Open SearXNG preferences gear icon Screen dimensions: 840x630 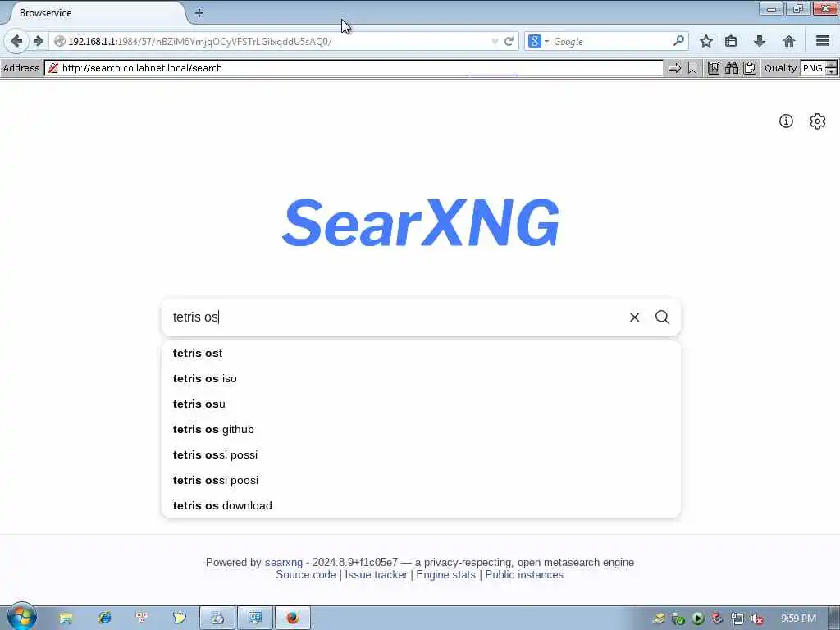(x=818, y=121)
